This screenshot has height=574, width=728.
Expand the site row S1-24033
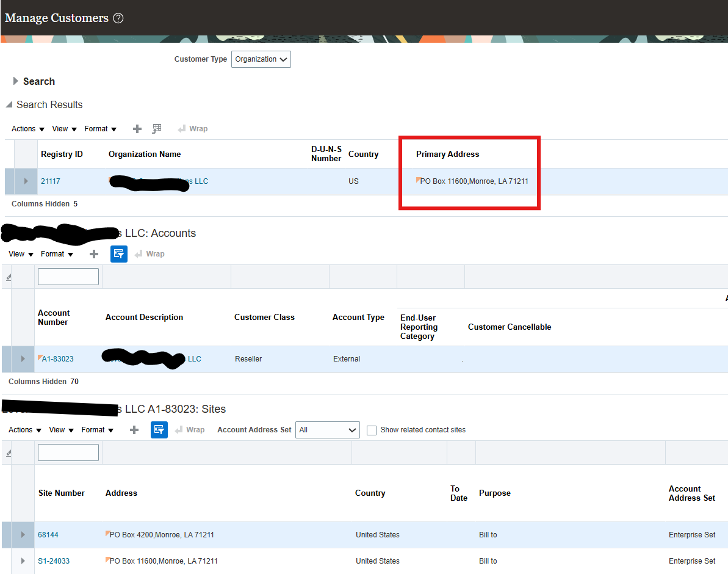23,561
